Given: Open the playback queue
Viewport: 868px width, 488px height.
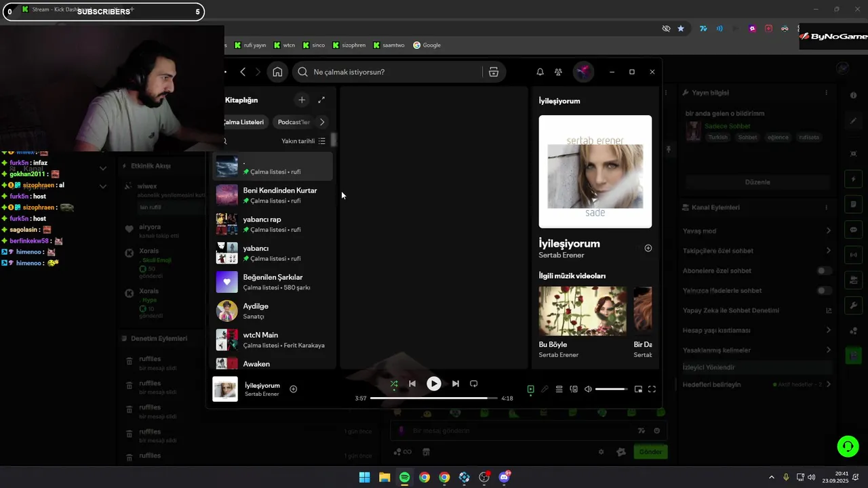Looking at the screenshot, I should [x=559, y=389].
